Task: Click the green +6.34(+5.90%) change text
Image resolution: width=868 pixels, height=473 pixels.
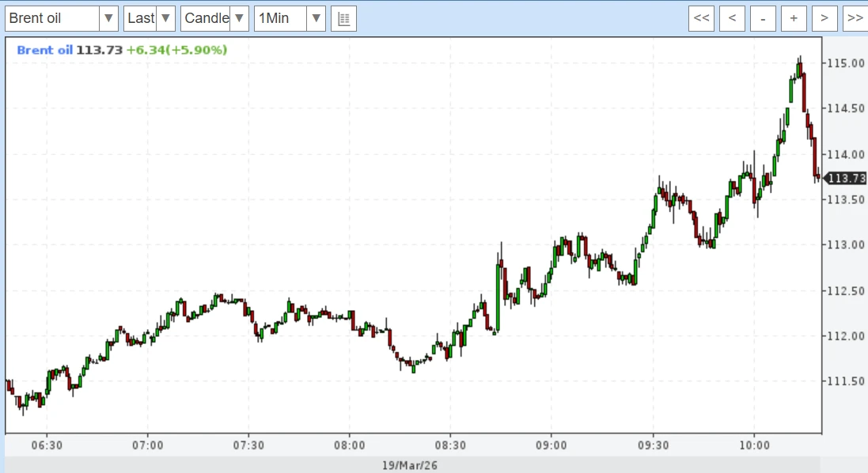Action: [x=176, y=50]
